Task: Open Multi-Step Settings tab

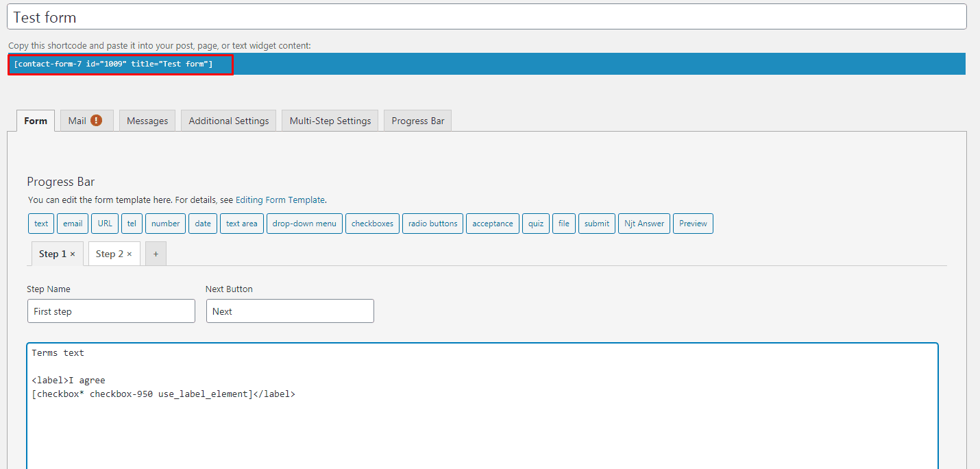Action: click(330, 121)
